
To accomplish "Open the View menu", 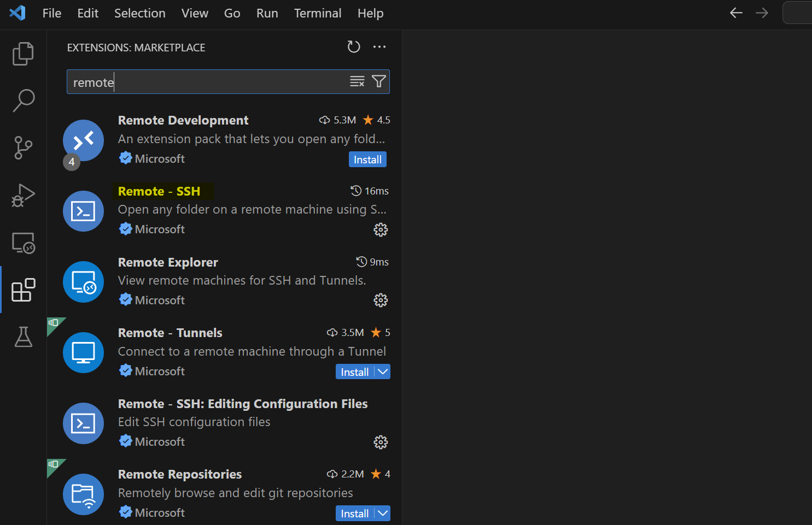I will [x=195, y=13].
